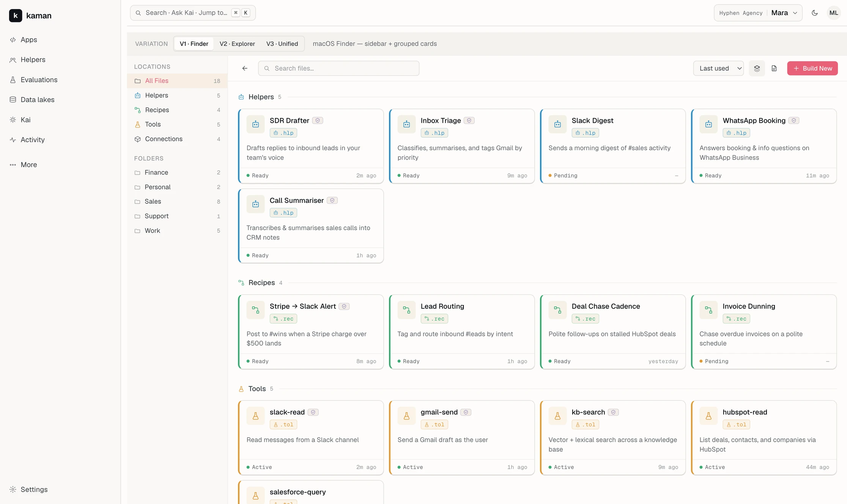Click the Slack Digest helper icon

[x=557, y=124]
